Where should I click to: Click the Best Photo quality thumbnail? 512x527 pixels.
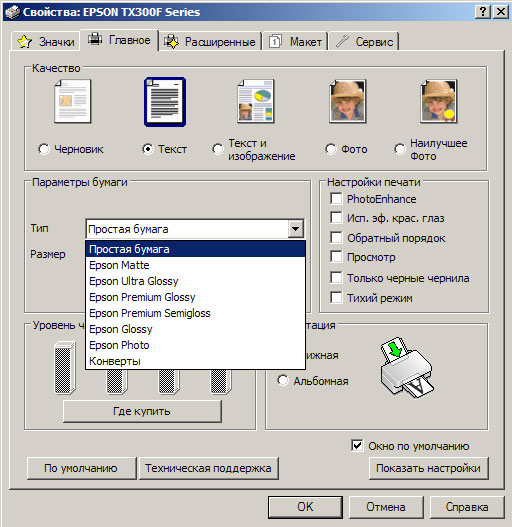click(439, 102)
